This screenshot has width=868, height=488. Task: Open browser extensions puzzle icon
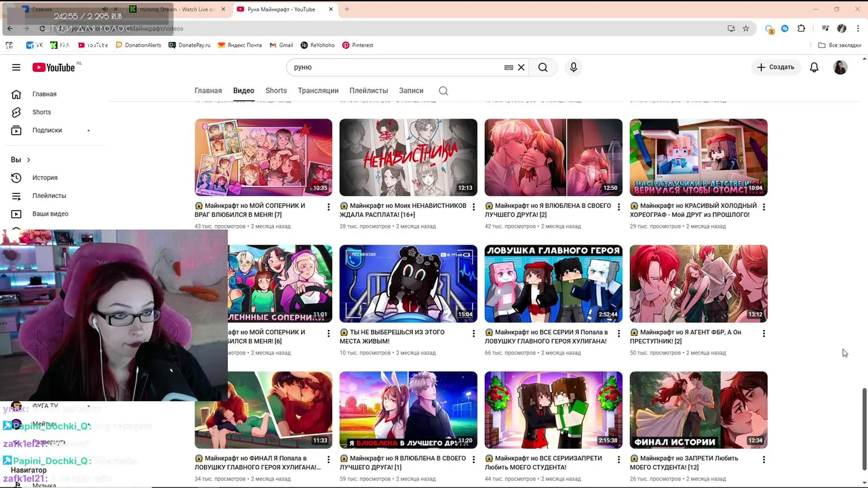point(802,28)
